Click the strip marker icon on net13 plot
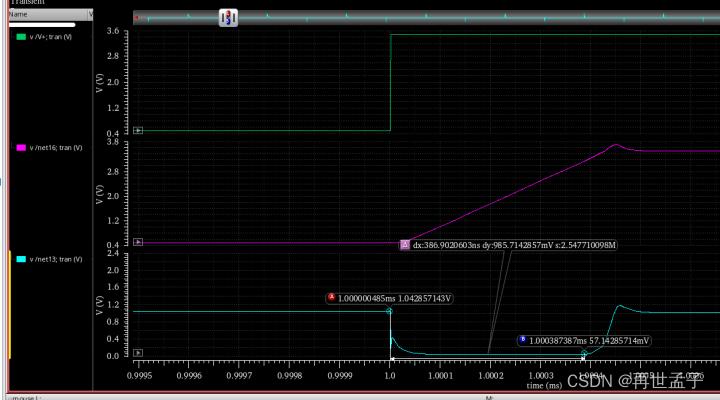This screenshot has height=400, width=720. [138, 353]
